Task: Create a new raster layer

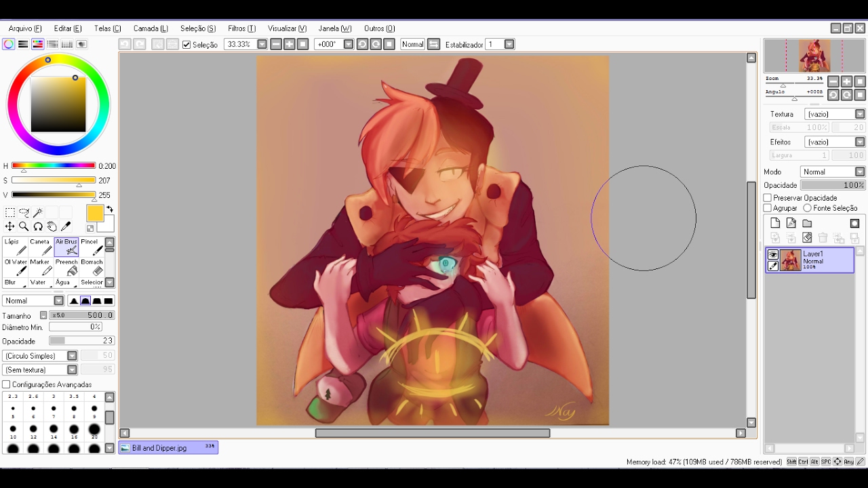Action: point(776,223)
